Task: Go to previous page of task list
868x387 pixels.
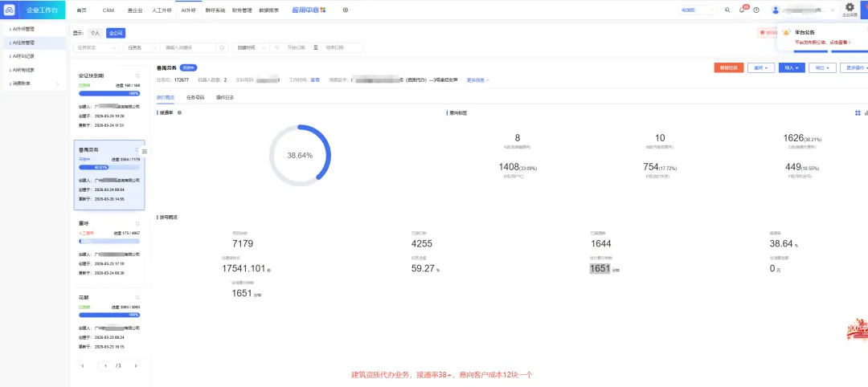Action: [x=83, y=366]
